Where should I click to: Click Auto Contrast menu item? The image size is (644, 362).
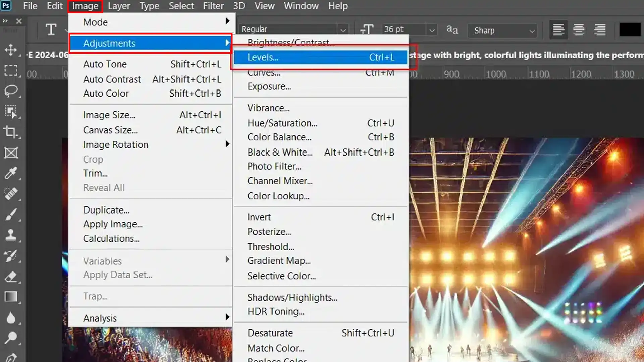pyautogui.click(x=151, y=79)
